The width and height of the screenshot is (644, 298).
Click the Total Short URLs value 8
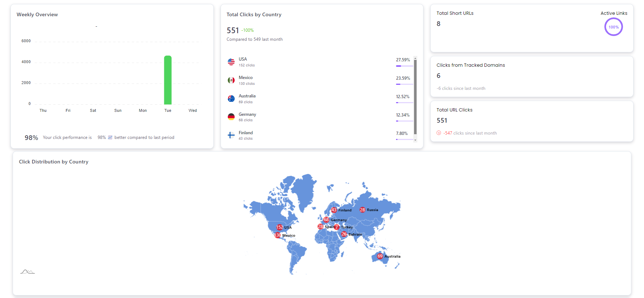(439, 24)
